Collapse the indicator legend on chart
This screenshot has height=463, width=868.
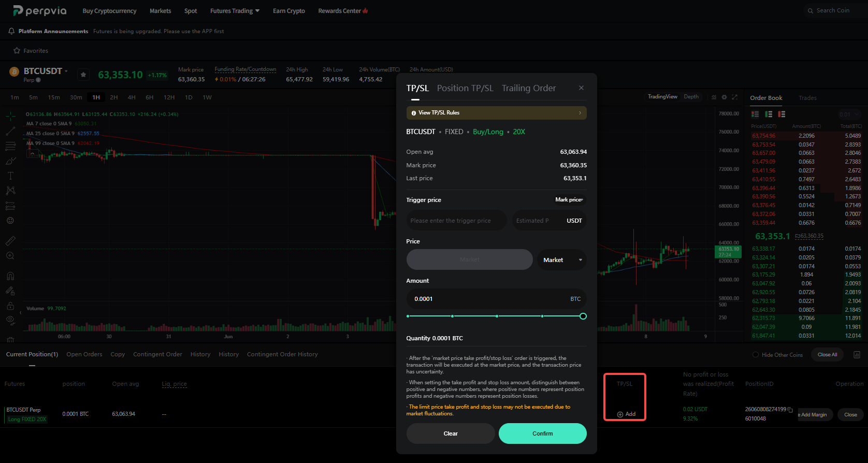pyautogui.click(x=32, y=153)
